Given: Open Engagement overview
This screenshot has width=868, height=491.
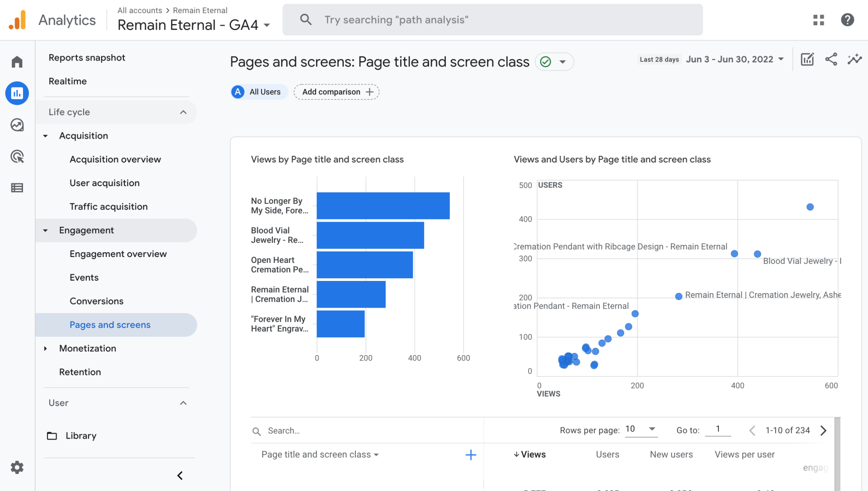Looking at the screenshot, I should 118,254.
